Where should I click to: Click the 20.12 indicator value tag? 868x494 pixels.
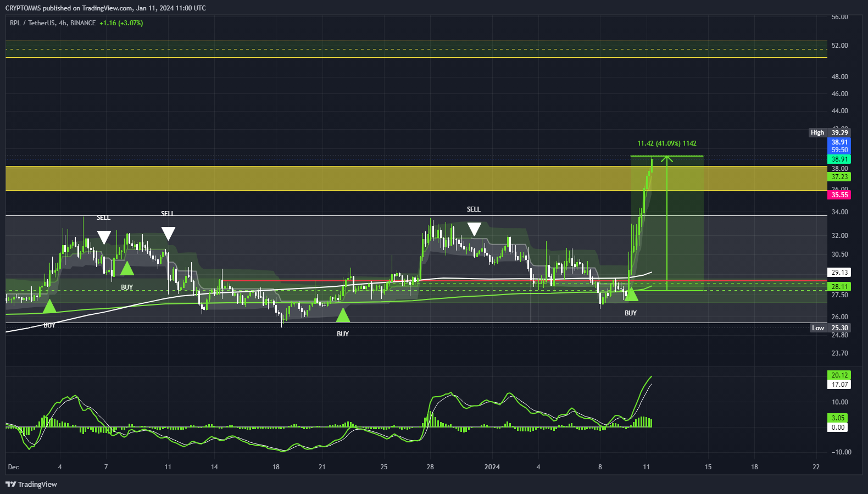[839, 375]
